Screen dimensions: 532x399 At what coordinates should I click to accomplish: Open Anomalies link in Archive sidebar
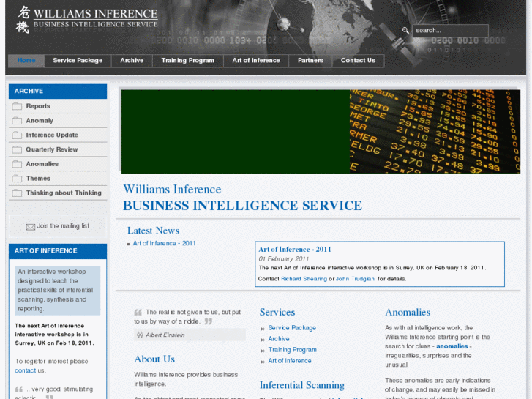point(42,164)
